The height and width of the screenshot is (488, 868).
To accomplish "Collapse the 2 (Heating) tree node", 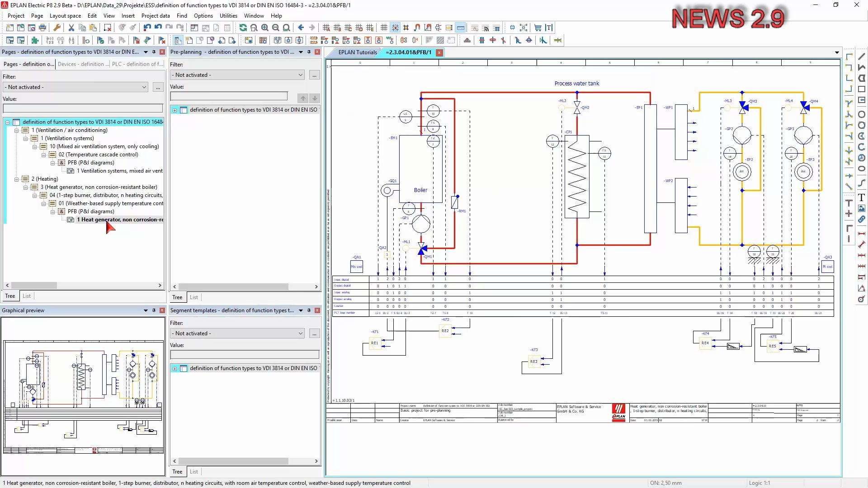I will click(17, 179).
